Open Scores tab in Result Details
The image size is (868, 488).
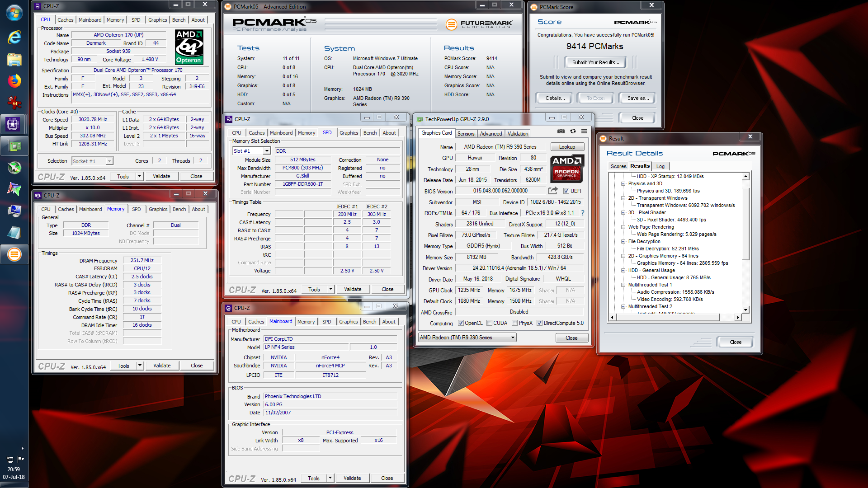coord(618,166)
